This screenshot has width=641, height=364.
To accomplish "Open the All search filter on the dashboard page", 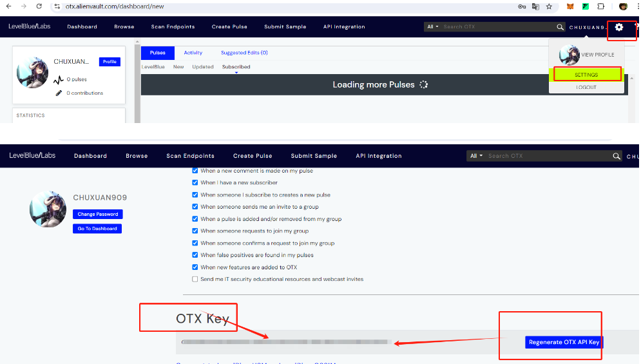I will pos(432,26).
